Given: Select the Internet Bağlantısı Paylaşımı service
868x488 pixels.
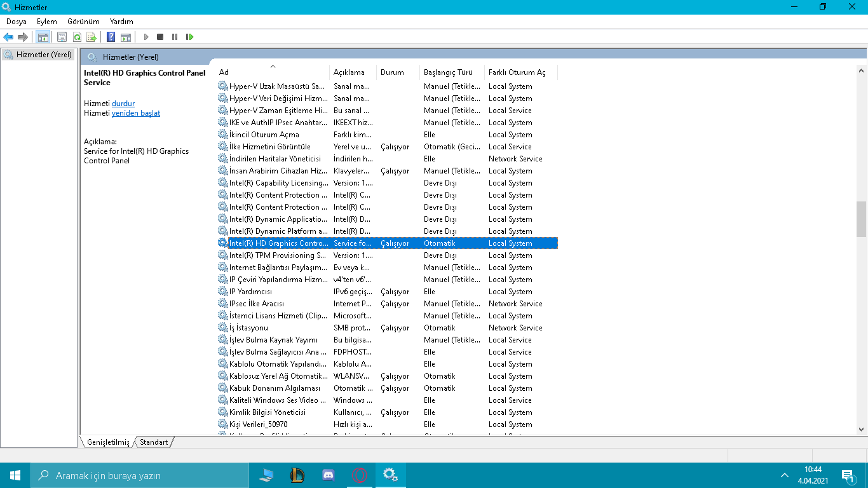Looking at the screenshot, I should 387,268.
